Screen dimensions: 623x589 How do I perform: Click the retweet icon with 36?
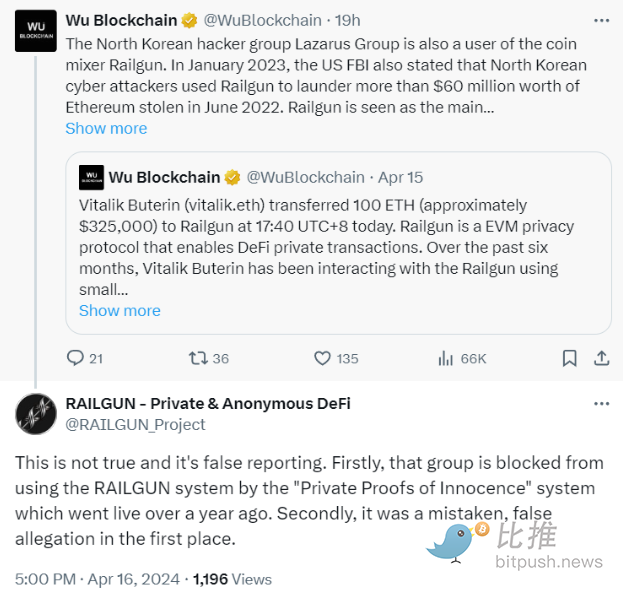198,358
